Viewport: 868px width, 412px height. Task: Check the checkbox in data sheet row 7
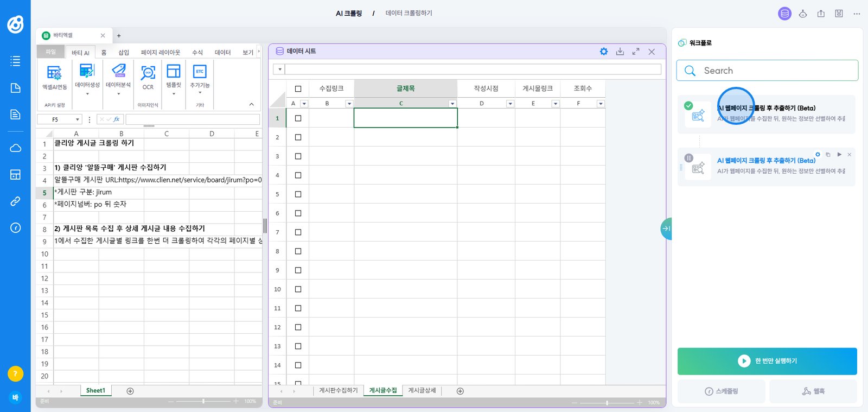[298, 232]
